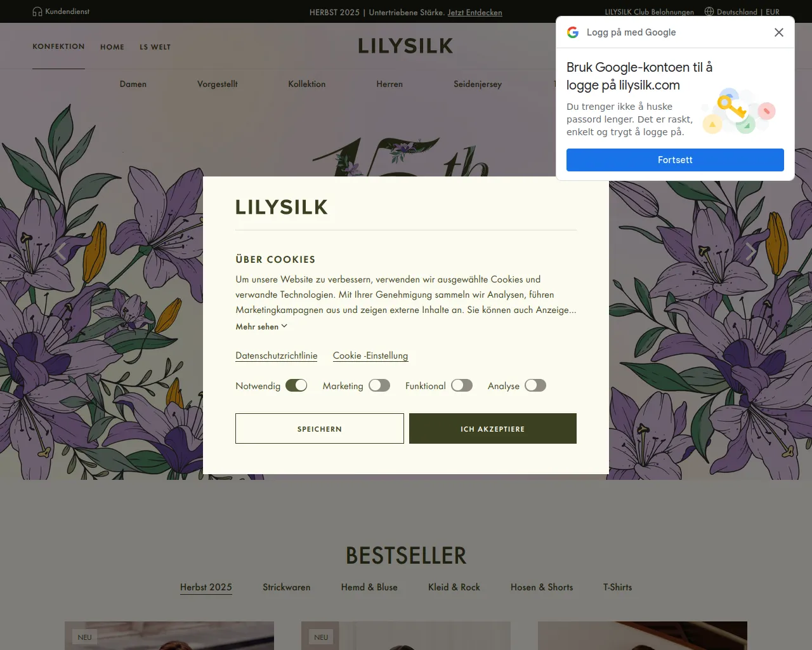Go to the previous banner slide arrow

click(x=60, y=251)
